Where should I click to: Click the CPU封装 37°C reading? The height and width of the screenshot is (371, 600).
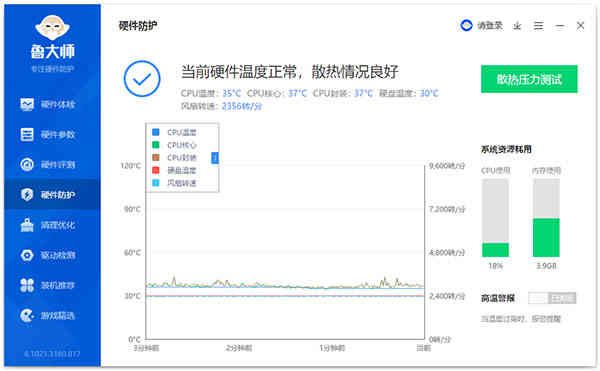tap(343, 93)
